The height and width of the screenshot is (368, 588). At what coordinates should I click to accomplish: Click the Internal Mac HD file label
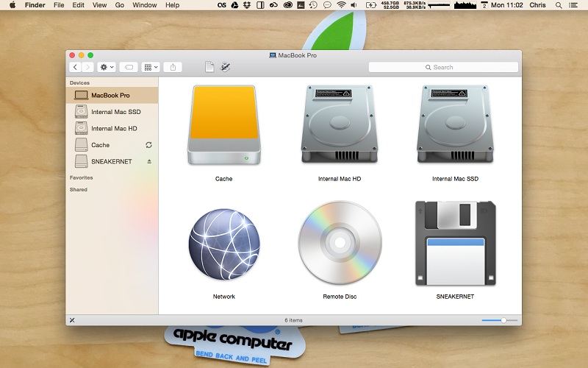pos(340,179)
